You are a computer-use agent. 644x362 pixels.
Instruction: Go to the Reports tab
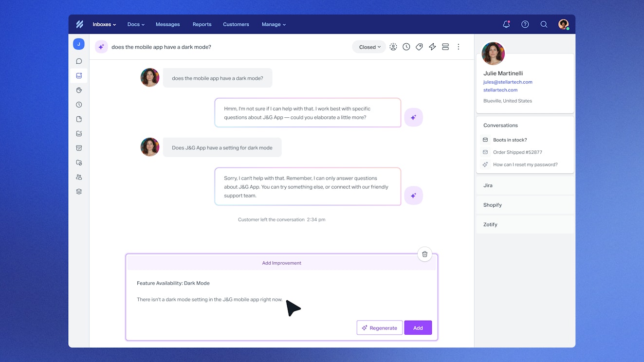coord(202,24)
